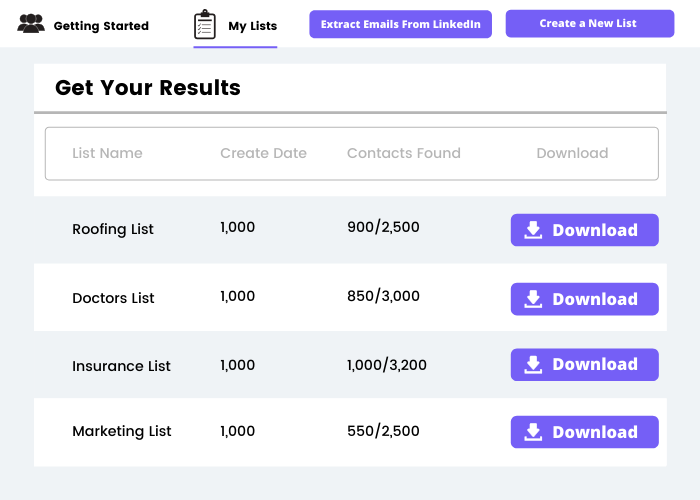Click the My Lists clipboard icon

click(205, 25)
